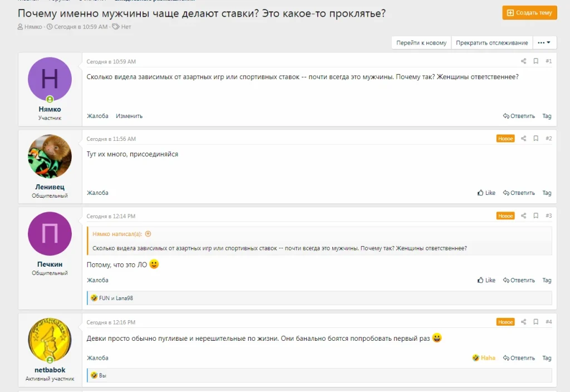
Task: Edit first post via Изменить
Action: (129, 116)
